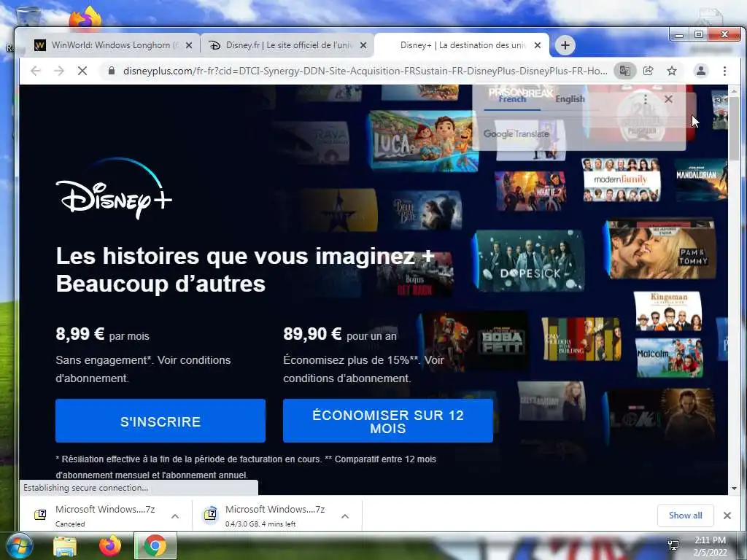The height and width of the screenshot is (560, 747).
Task: Click the address bar URL
Action: 365,71
